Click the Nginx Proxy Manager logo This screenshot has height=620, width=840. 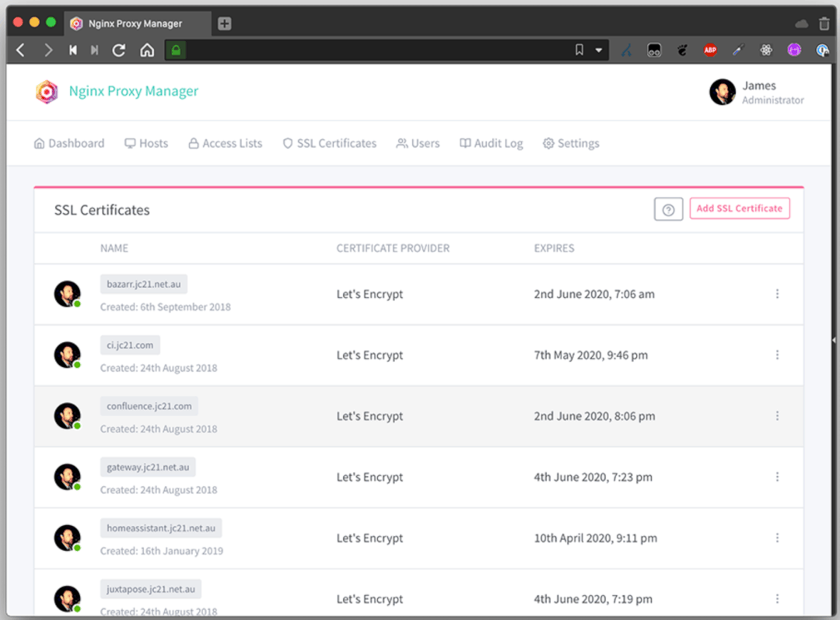47,92
